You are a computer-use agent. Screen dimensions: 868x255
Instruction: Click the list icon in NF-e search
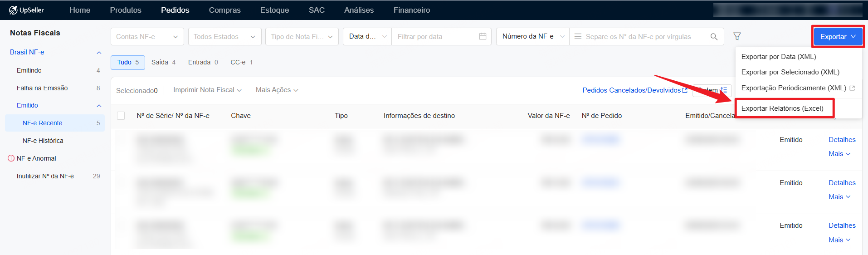[578, 36]
